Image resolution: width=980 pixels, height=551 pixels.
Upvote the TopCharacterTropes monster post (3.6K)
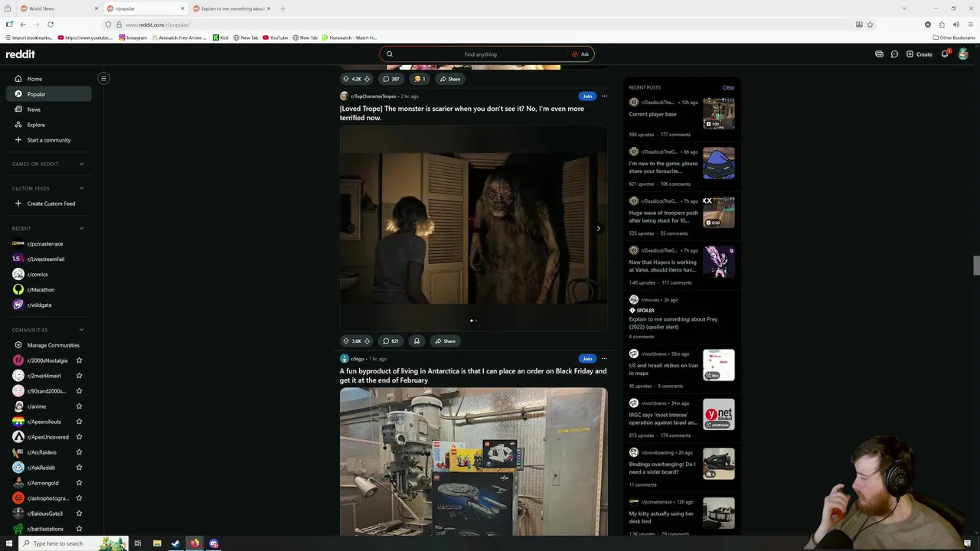[346, 341]
